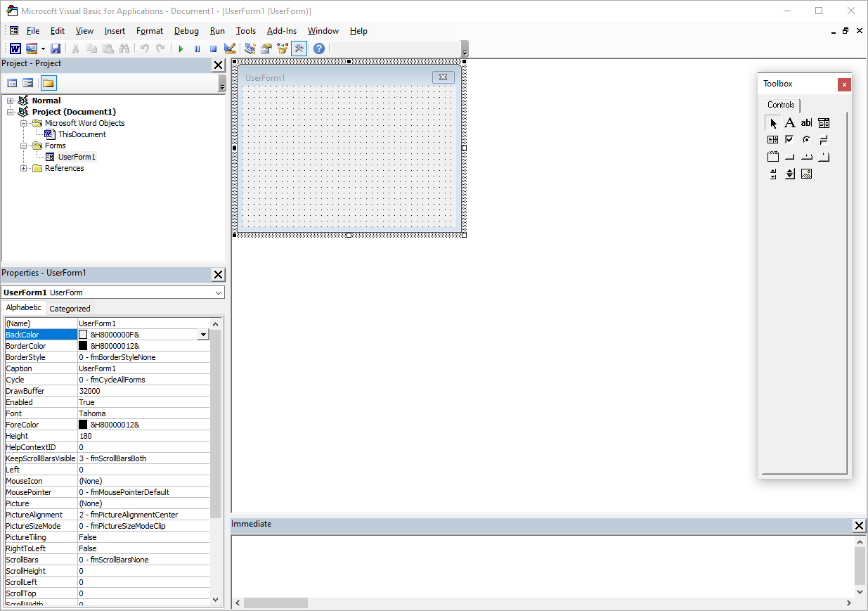
Task: Click the Copy toolbar icon
Action: [91, 49]
